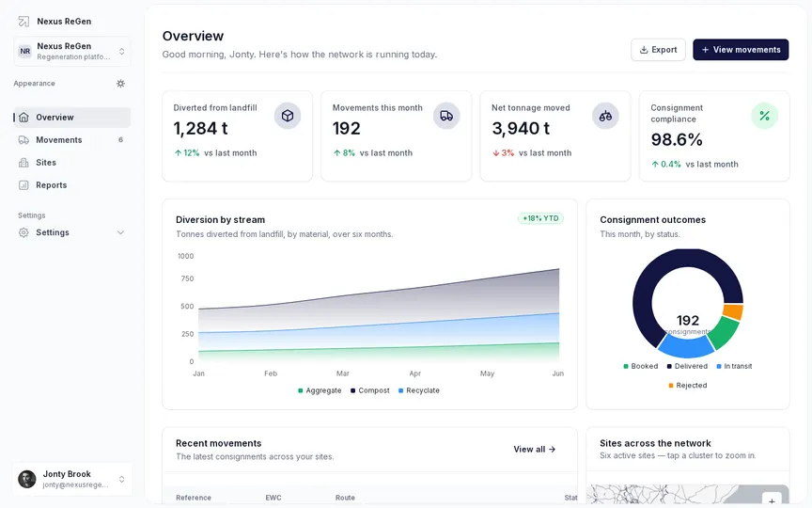Click the Consignment outcomes heading
812x508 pixels.
[652, 220]
